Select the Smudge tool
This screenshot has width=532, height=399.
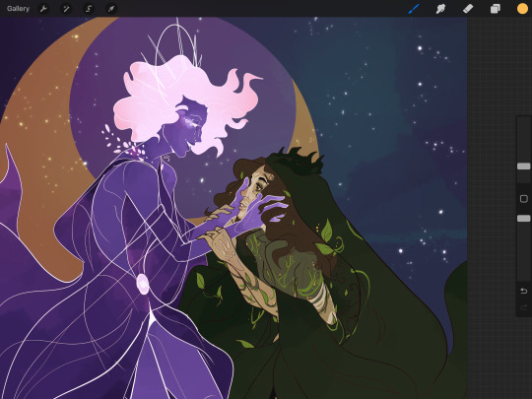(440, 9)
